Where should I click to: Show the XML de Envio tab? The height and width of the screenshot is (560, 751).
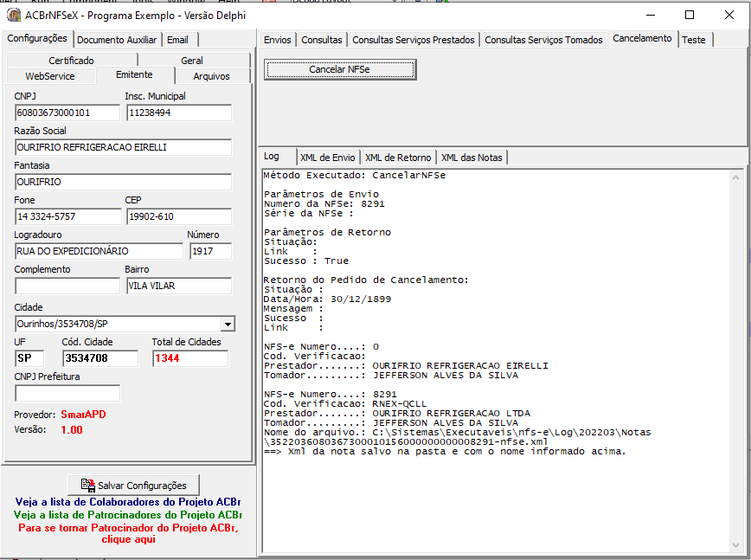click(328, 158)
